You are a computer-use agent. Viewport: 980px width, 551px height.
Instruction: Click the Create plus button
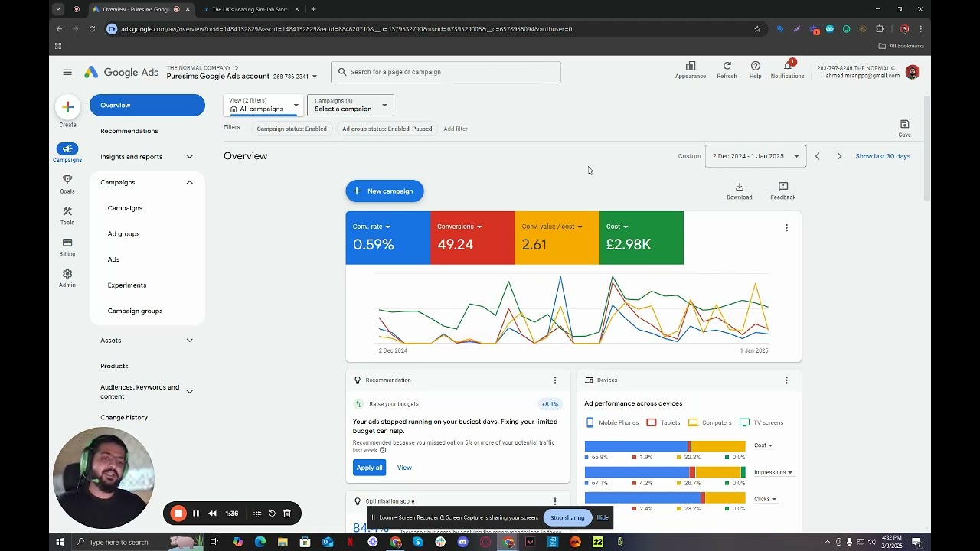(x=67, y=107)
